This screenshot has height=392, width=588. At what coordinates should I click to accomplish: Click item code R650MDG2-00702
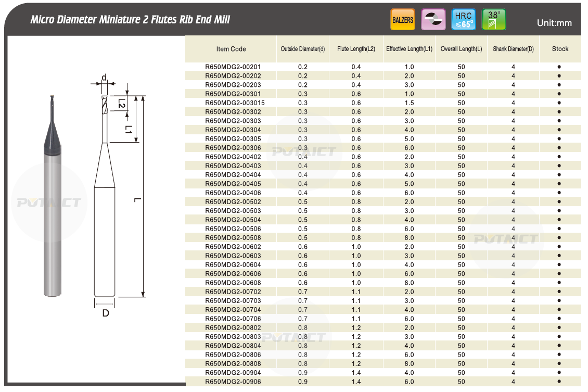(233, 292)
